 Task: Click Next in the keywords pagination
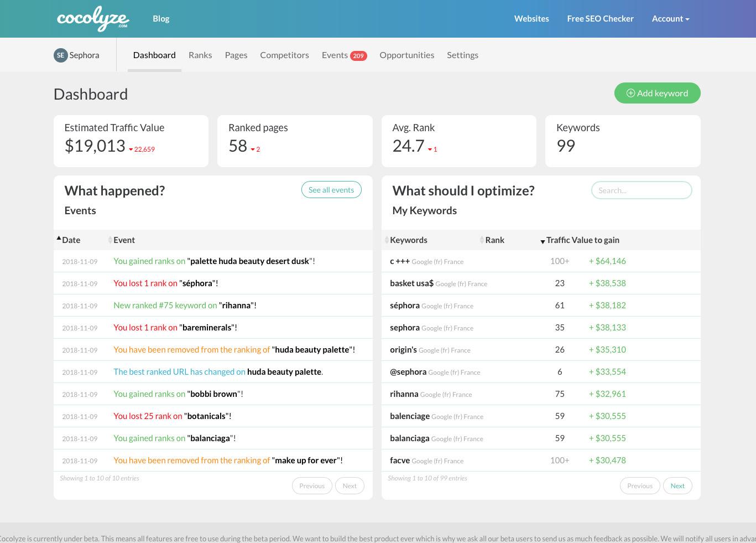[x=677, y=486]
